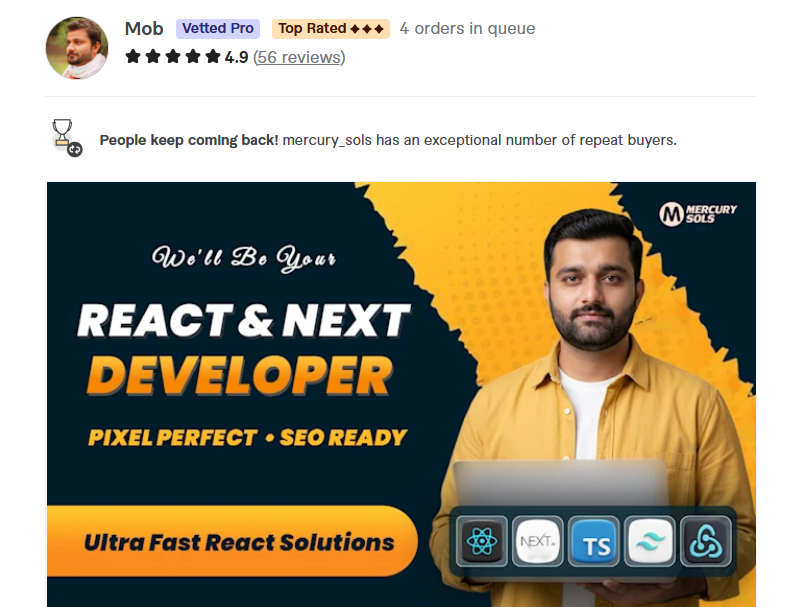Click the seller name Mob
This screenshot has width=810, height=607.
[144, 28]
